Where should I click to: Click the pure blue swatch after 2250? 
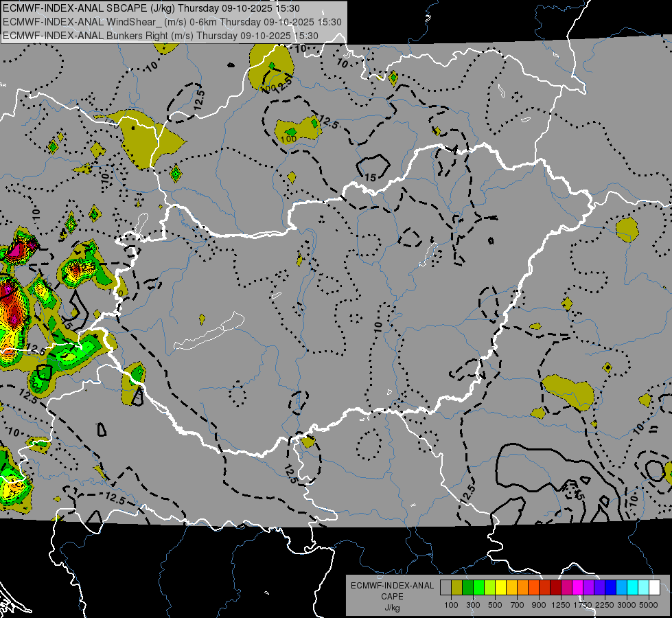click(611, 588)
